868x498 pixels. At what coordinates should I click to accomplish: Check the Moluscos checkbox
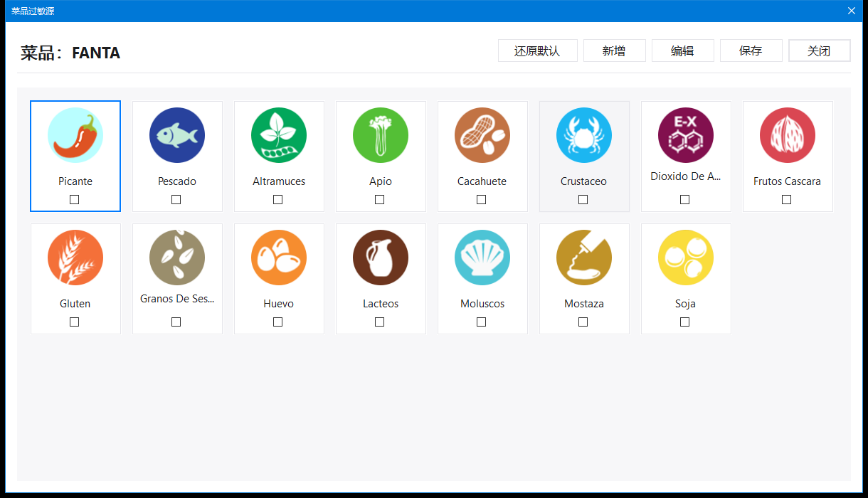[482, 322]
